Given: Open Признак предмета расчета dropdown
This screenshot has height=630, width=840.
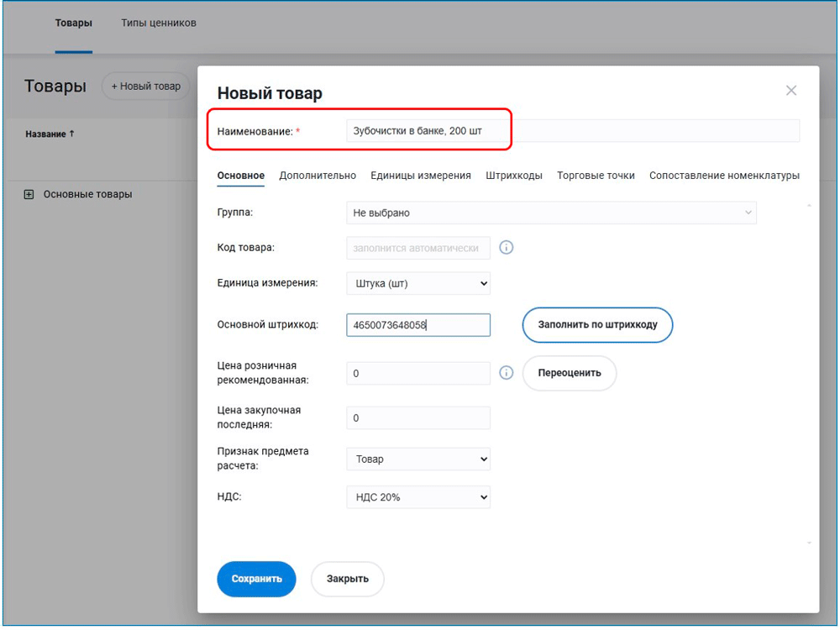Looking at the screenshot, I should [x=417, y=459].
